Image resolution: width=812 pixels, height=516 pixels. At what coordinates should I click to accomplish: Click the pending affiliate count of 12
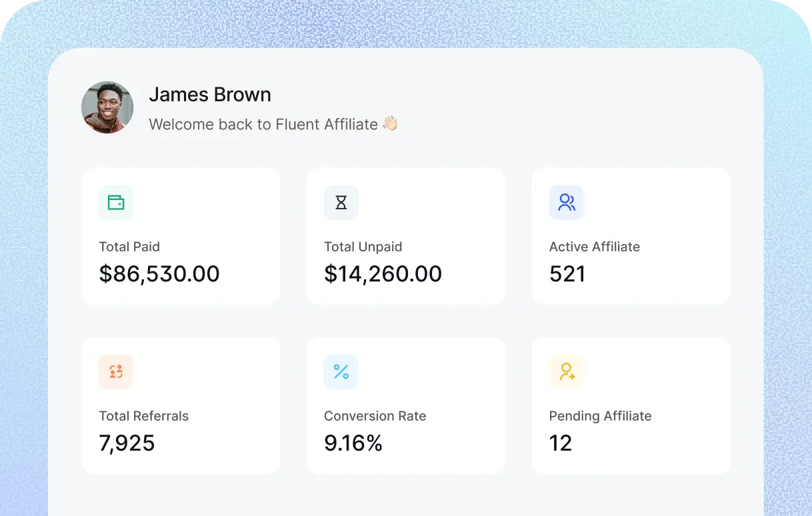click(561, 443)
